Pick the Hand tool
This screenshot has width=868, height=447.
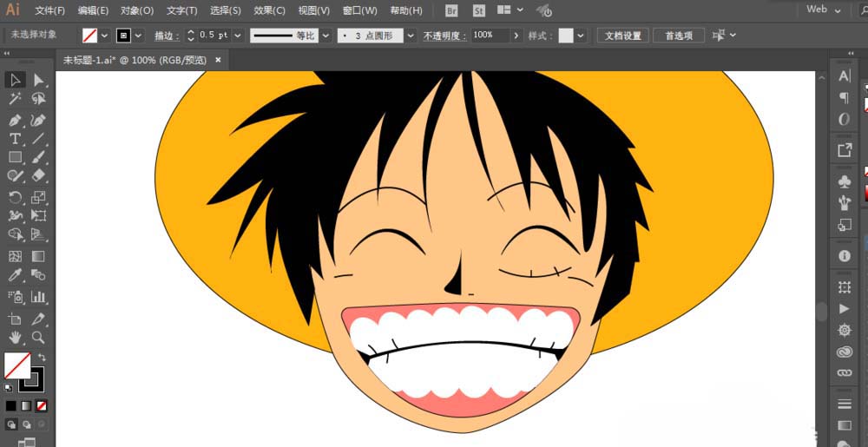16,338
